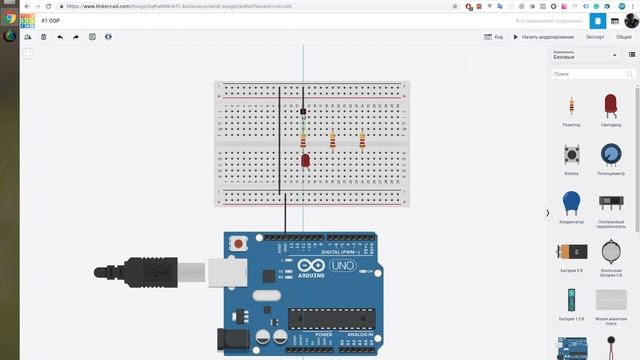This screenshot has width=640, height=360.
Task: Open the Компоненты Базовые dropdown
Action: coord(584,55)
